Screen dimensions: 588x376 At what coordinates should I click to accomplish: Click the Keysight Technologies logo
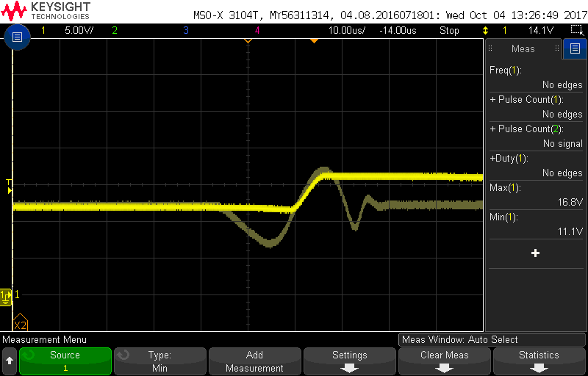(46, 11)
